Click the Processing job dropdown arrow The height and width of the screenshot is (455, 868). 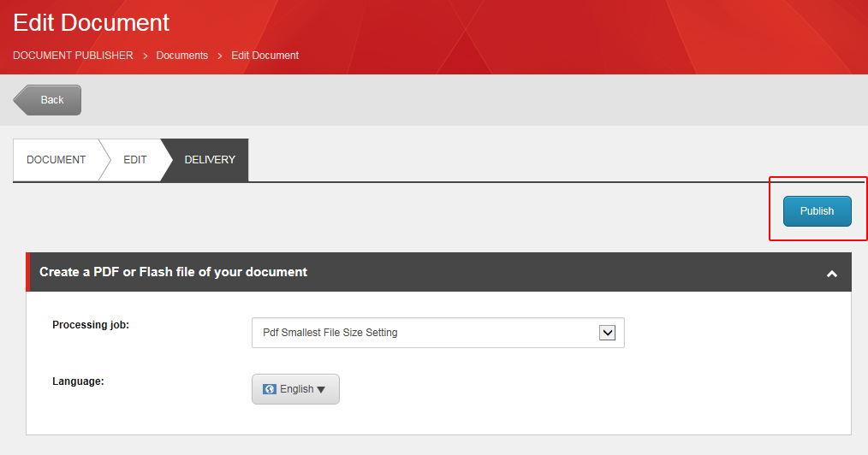coord(607,333)
